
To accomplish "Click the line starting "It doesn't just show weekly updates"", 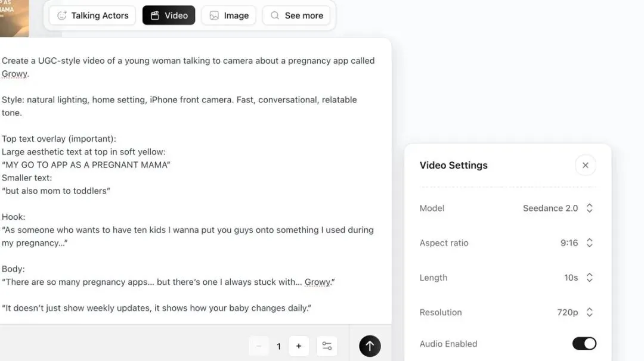I will (x=156, y=308).
